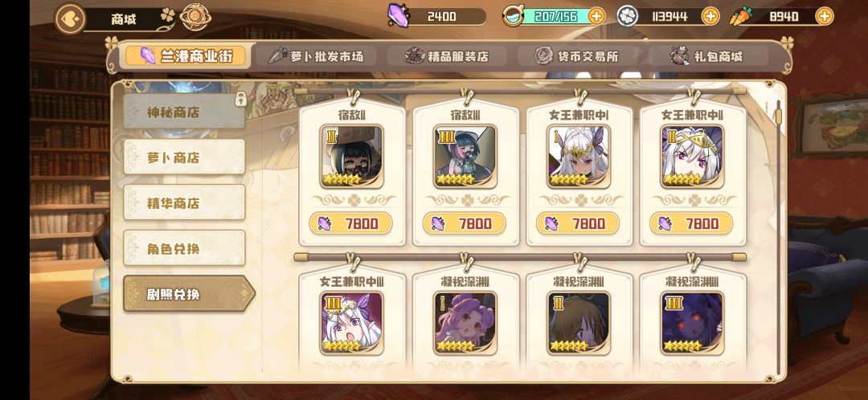
Task: Tap the 7800 price under 女王兼职中I
Action: 578,223
